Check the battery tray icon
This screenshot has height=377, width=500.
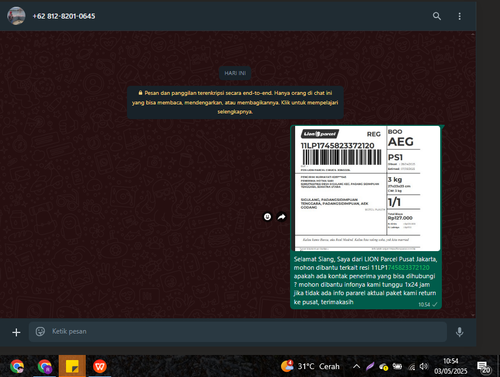[x=397, y=366]
